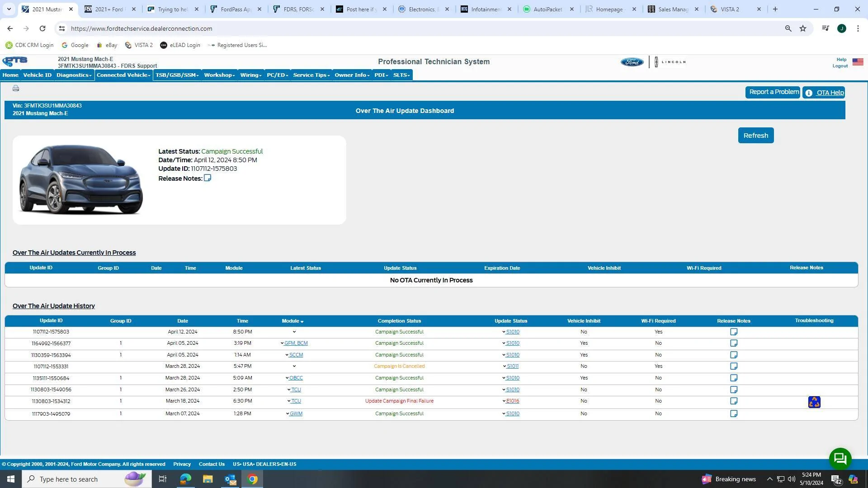Select the US flag language icon
Image resolution: width=868 pixels, height=488 pixels.
pos(858,62)
